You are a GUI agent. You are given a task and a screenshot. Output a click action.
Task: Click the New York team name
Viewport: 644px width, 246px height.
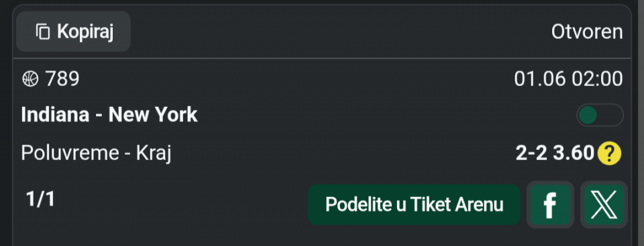[x=153, y=115]
